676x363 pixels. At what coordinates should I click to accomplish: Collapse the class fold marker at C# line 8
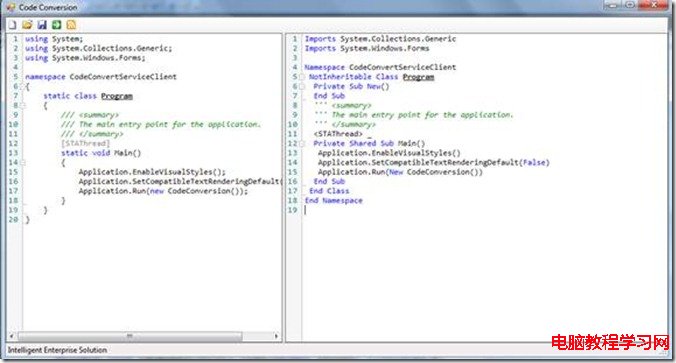coord(23,105)
